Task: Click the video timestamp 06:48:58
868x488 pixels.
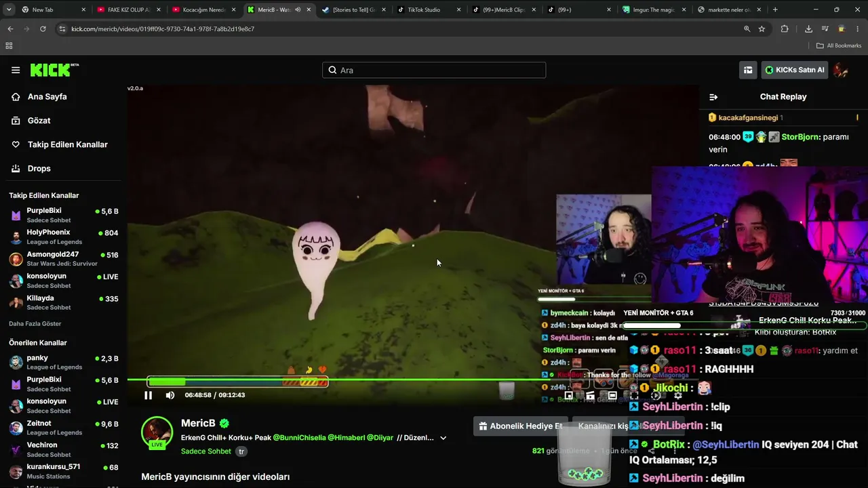Action: tap(198, 395)
